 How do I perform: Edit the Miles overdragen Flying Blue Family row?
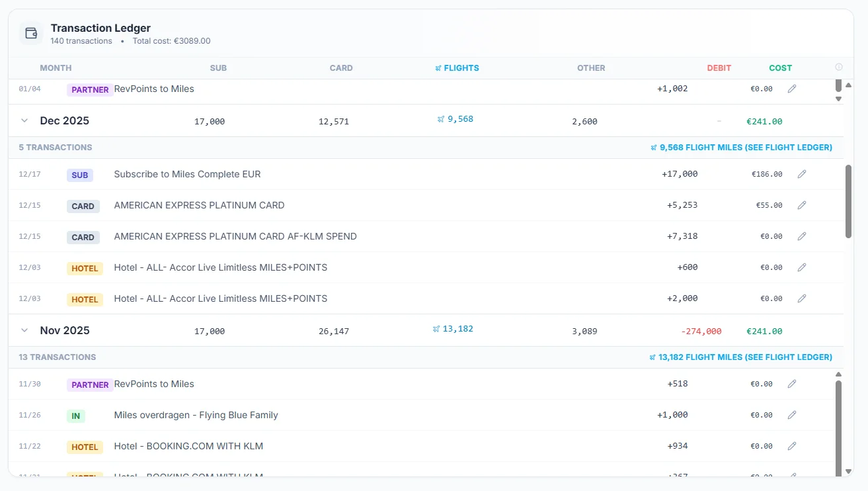click(792, 415)
